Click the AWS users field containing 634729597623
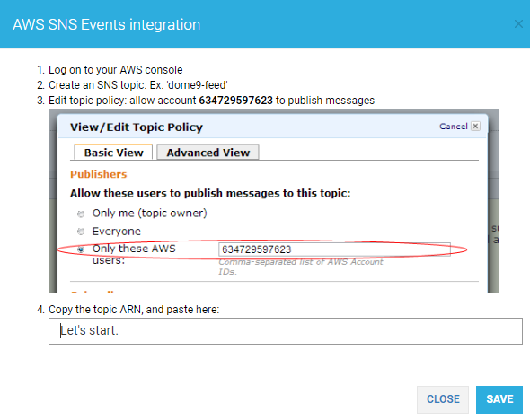The height and width of the screenshot is (420, 530). [334, 249]
